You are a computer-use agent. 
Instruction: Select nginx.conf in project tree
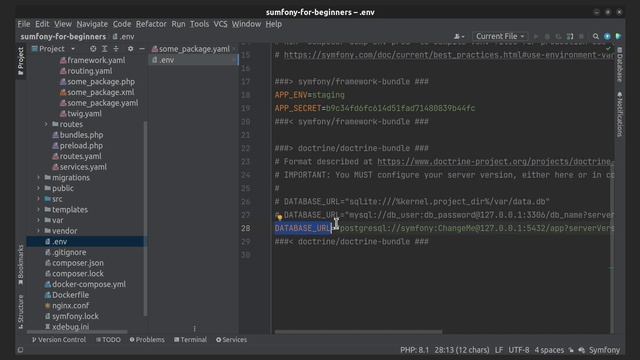coord(66,305)
